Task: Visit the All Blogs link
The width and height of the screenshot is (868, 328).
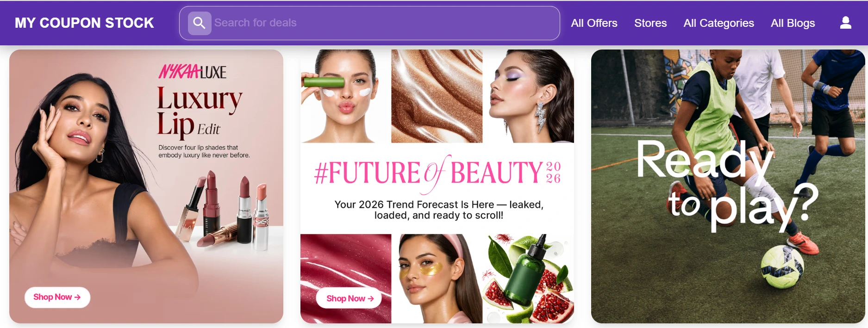Action: (x=793, y=23)
